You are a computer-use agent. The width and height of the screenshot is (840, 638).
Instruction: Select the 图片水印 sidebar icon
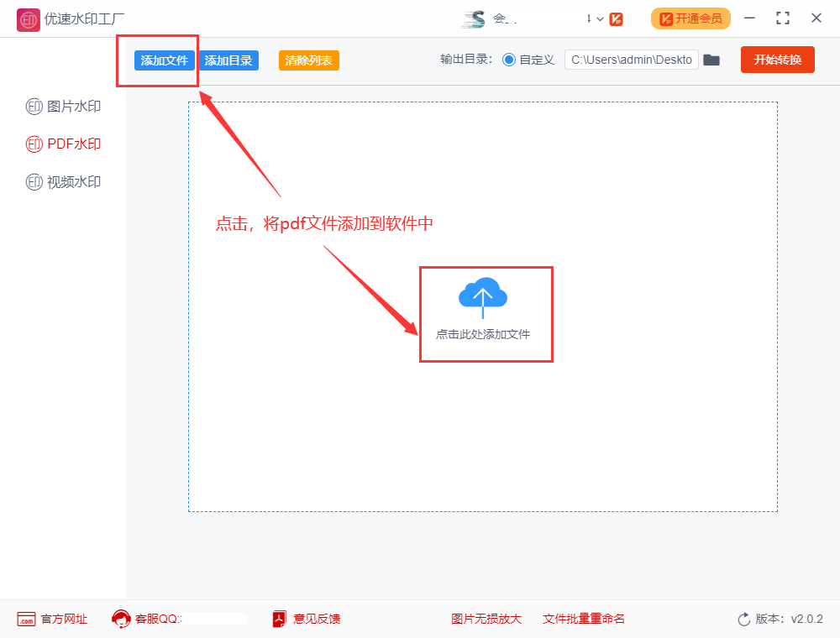[x=34, y=107]
